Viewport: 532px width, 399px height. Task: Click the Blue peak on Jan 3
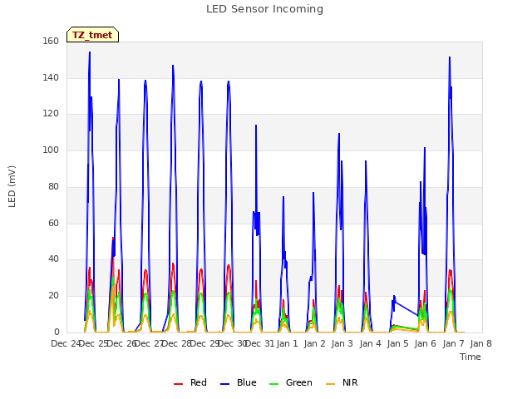pyautogui.click(x=339, y=134)
